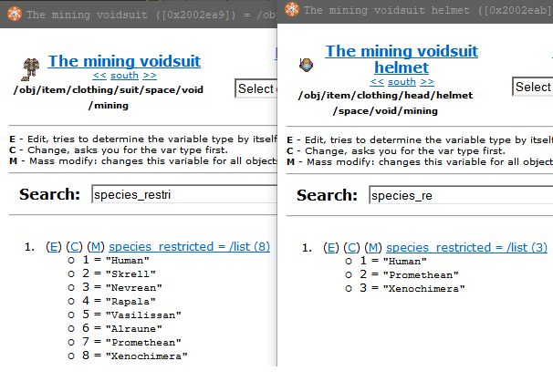Click the mining voidsuit sprite icon

click(x=31, y=69)
